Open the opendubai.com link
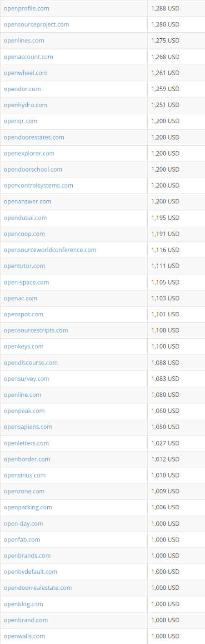Screen dimensions: 205x644 click(x=25, y=218)
